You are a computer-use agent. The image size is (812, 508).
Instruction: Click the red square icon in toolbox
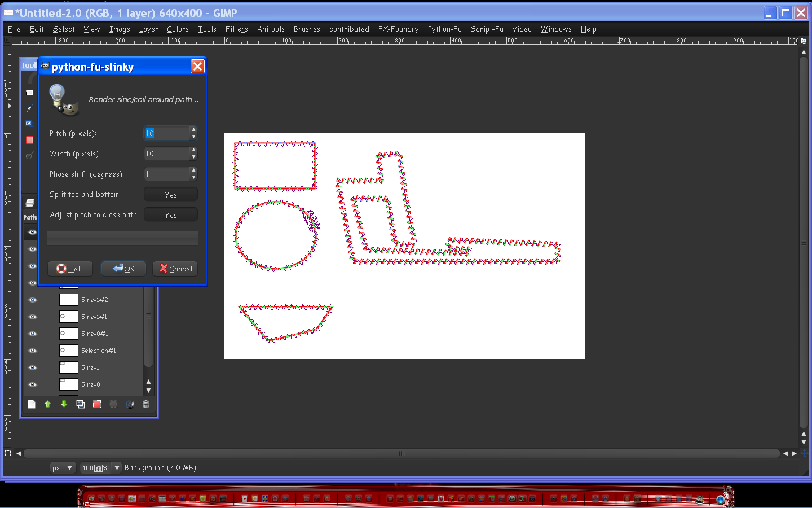point(30,140)
